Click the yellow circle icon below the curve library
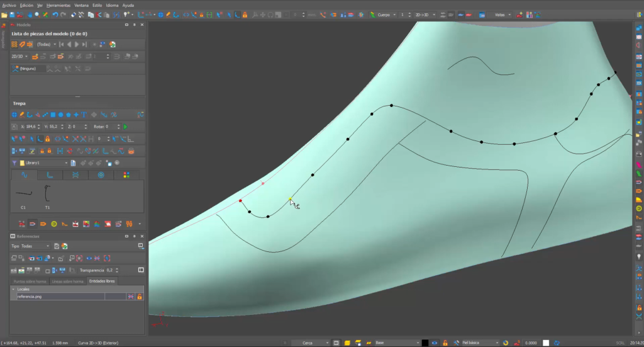The height and width of the screenshot is (347, 644). tap(53, 224)
